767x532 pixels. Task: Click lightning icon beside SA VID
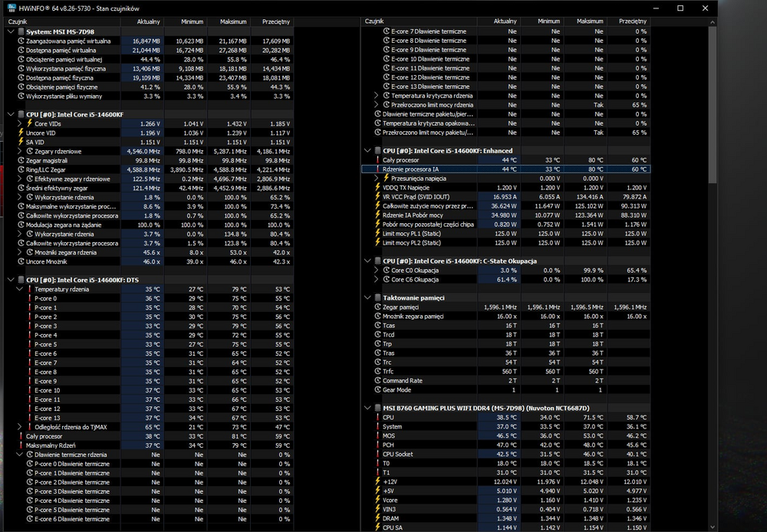click(x=21, y=143)
